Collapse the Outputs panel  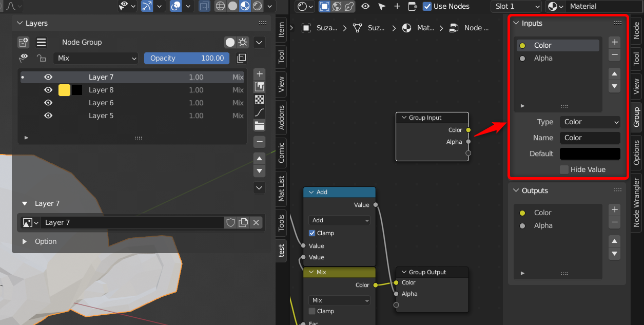516,190
